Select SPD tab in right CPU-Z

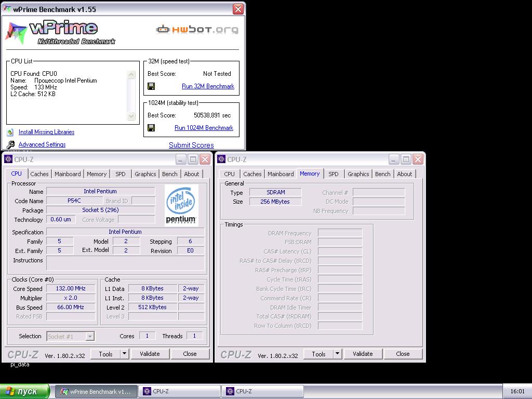click(334, 174)
